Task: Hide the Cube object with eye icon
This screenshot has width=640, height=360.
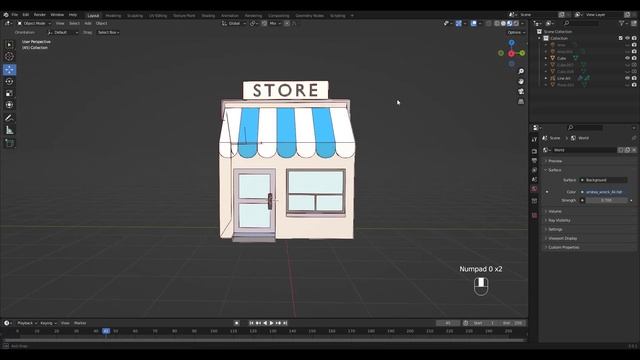Action: pyautogui.click(x=627, y=58)
